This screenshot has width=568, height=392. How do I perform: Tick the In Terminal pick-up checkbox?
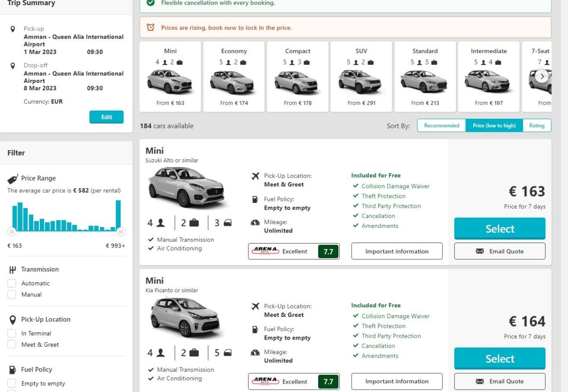[x=12, y=333]
